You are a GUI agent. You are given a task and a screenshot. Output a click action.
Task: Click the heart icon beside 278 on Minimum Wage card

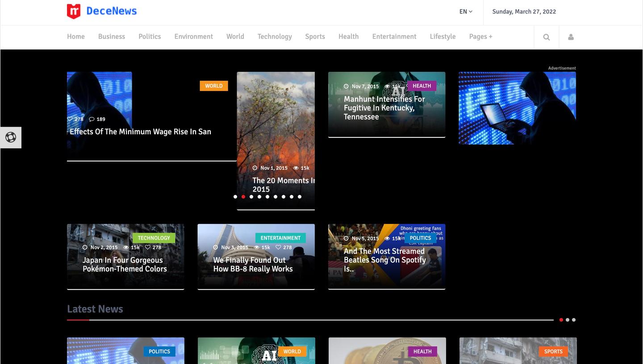pyautogui.click(x=70, y=119)
